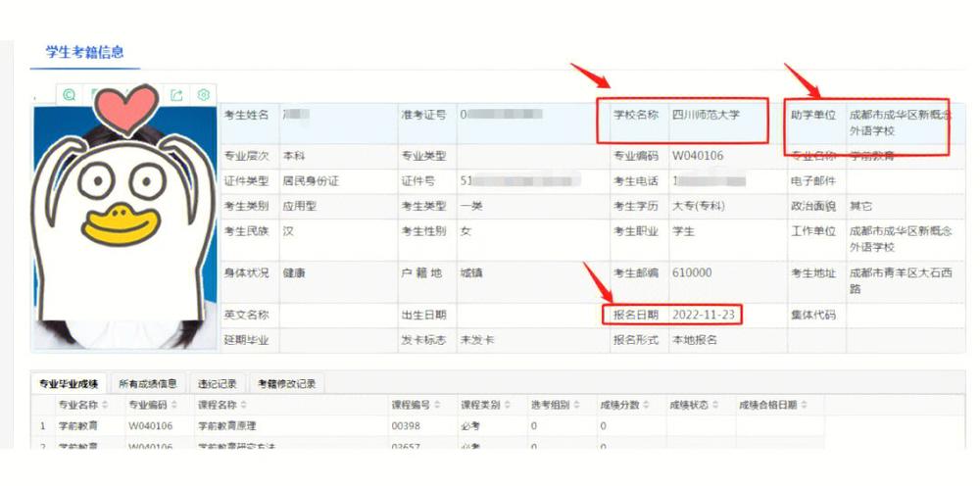Select the course row 学前教育原理

tap(428, 426)
